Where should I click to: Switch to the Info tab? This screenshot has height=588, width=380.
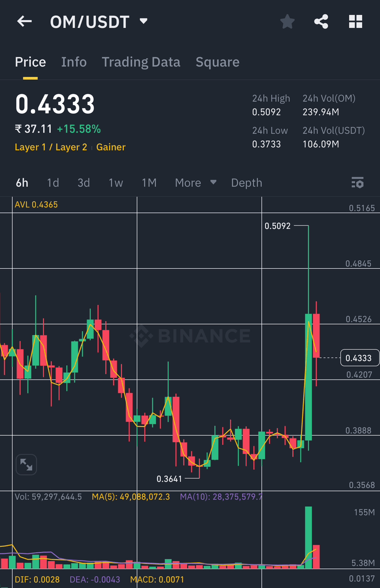coord(74,62)
